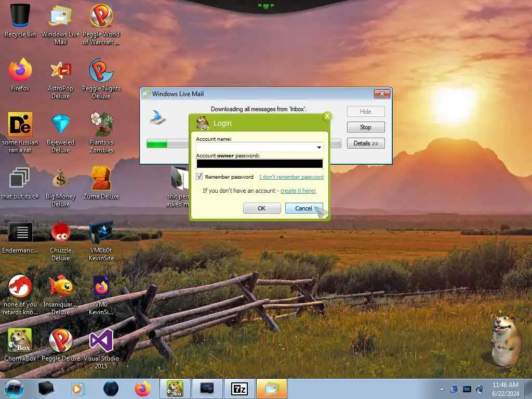The image size is (532, 399).
Task: Confirm login with OK button
Action: tap(262, 208)
